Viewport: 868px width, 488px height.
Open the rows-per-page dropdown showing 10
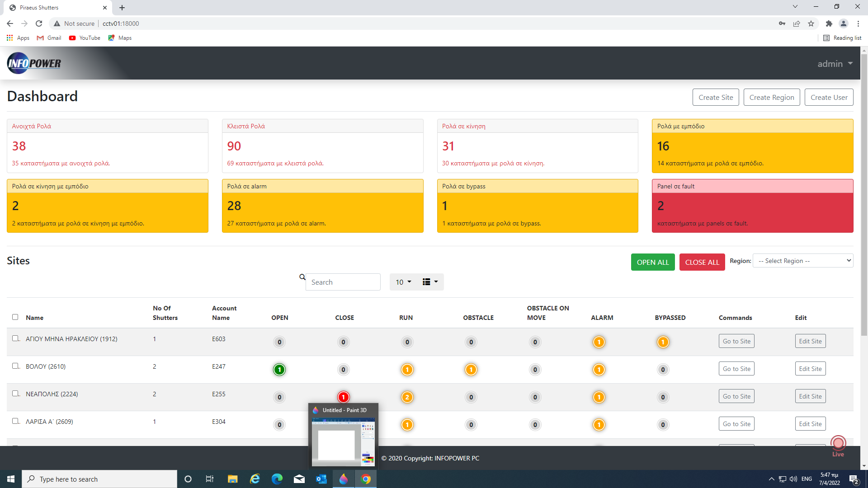pos(403,282)
